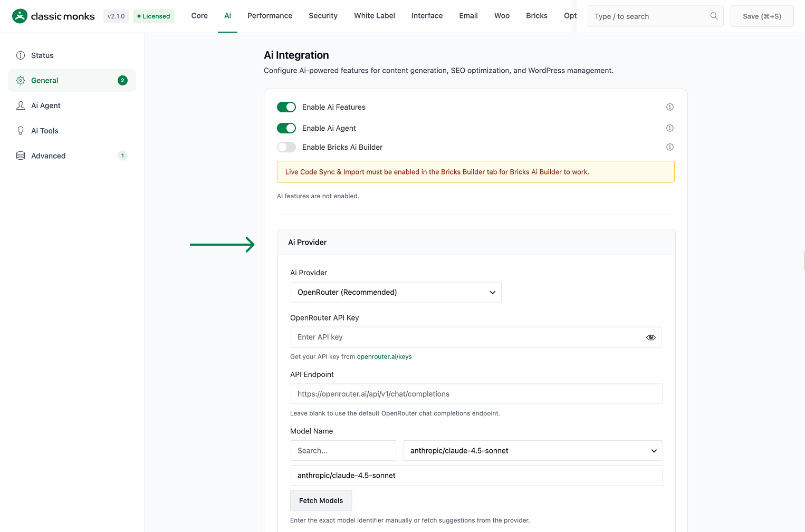
Task: Click the OpenRouter API Key label
Action: [324, 318]
